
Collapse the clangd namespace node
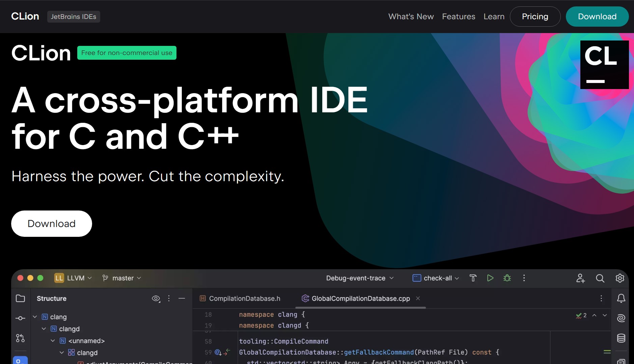click(44, 329)
